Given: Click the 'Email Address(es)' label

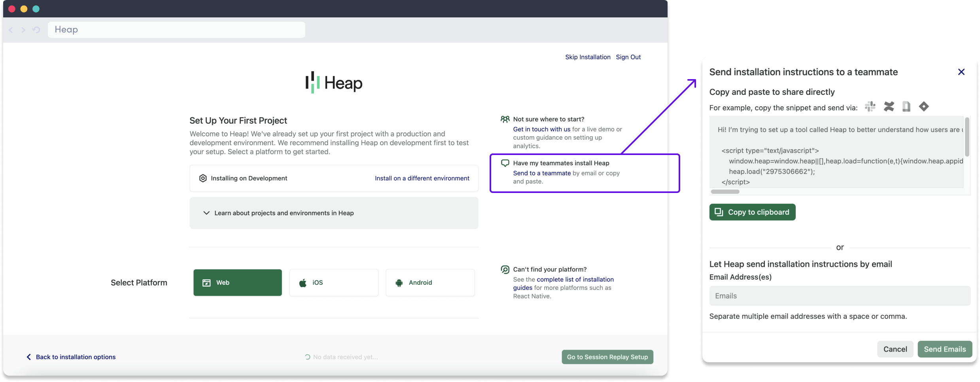Looking at the screenshot, I should 740,277.
